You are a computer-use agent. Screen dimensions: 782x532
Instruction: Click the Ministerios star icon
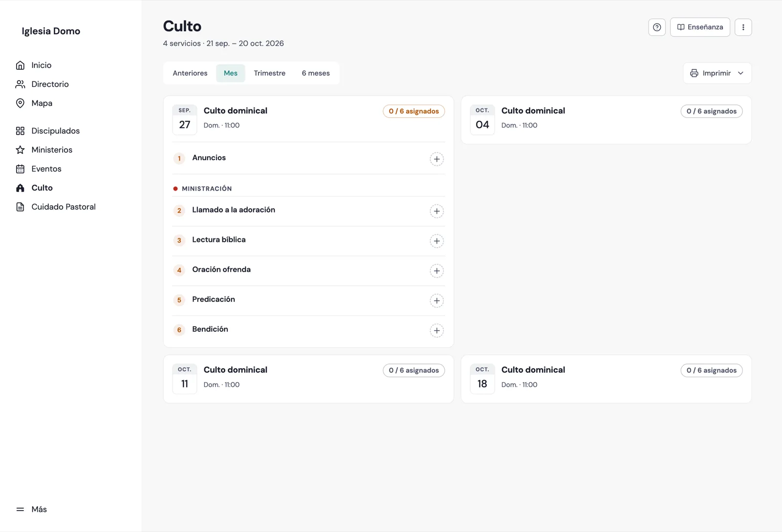(20, 150)
